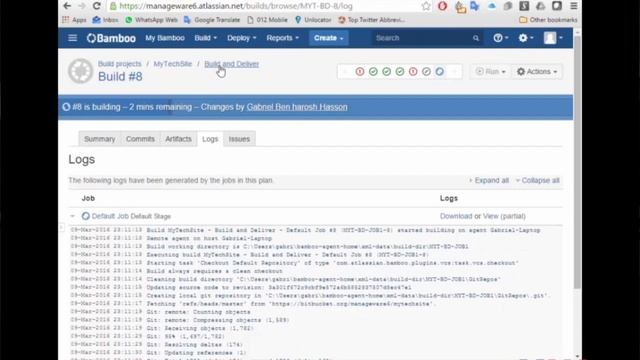Open the Deploy menu dropdown

[x=242, y=38]
